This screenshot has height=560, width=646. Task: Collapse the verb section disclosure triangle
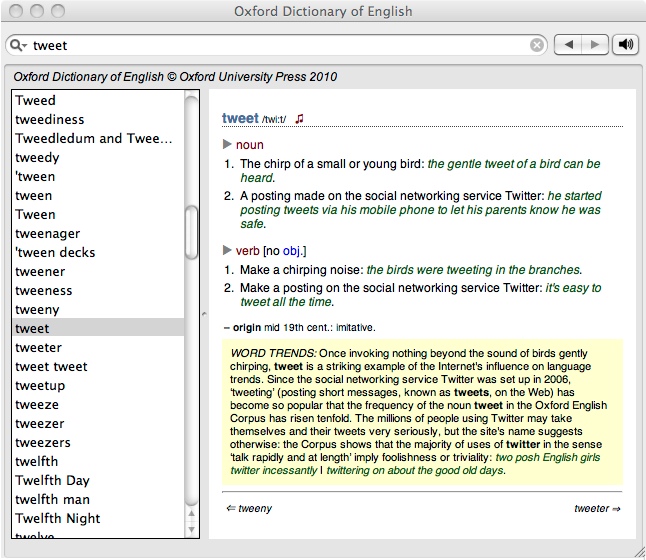(228, 251)
